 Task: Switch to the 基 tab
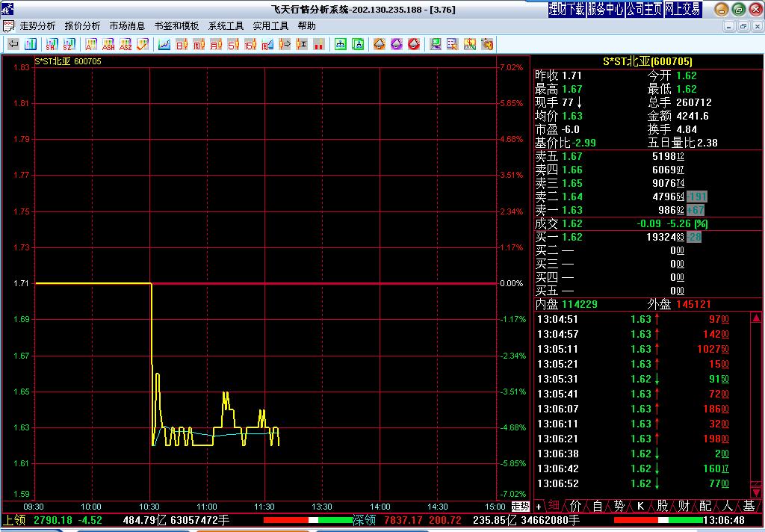(749, 506)
